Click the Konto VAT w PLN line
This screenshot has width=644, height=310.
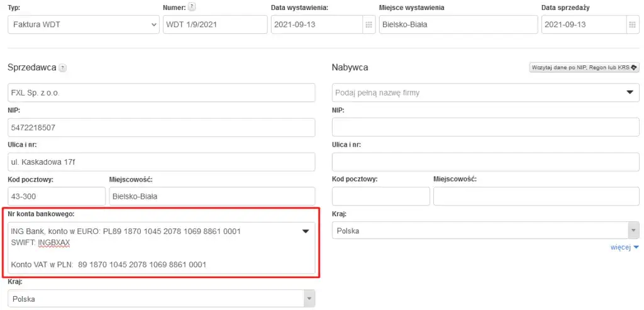click(108, 265)
